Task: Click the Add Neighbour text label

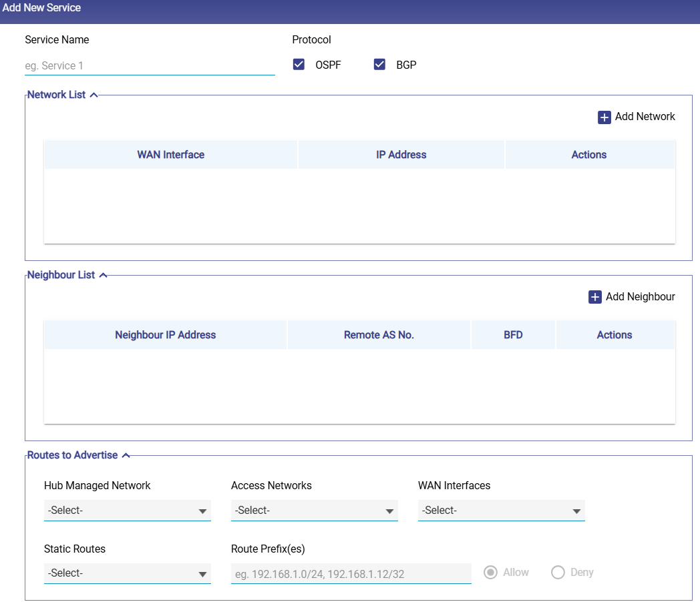Action: [640, 297]
